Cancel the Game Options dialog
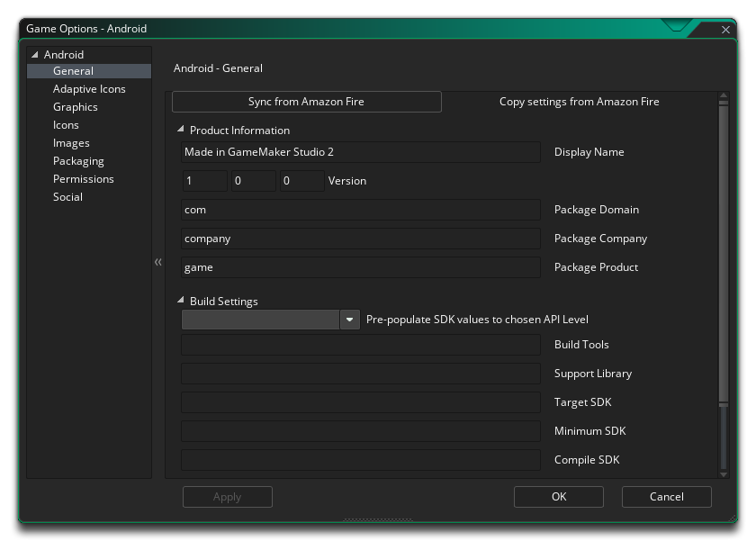The width and height of the screenshot is (756, 541). pos(666,496)
